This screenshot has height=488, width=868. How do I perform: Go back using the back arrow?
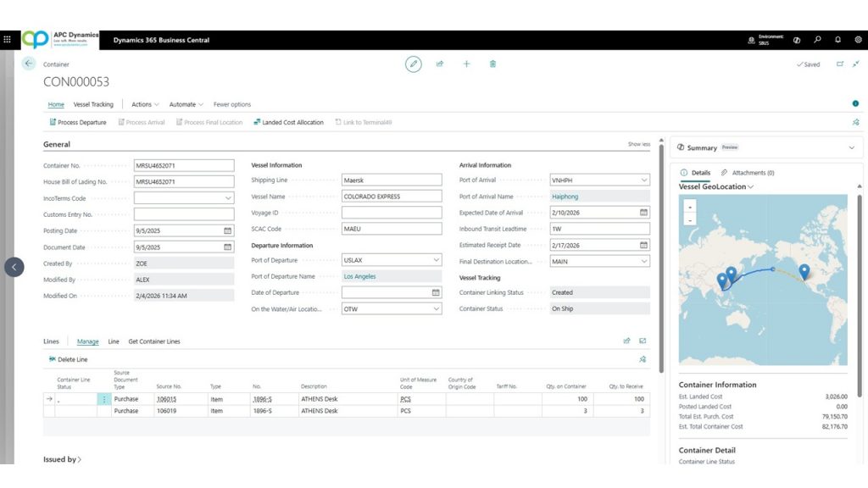29,64
